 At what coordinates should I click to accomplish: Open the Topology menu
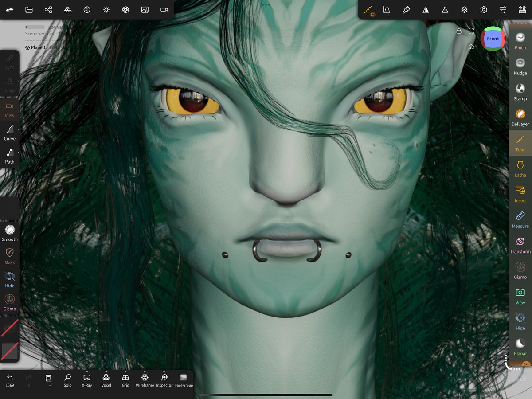tap(68, 9)
